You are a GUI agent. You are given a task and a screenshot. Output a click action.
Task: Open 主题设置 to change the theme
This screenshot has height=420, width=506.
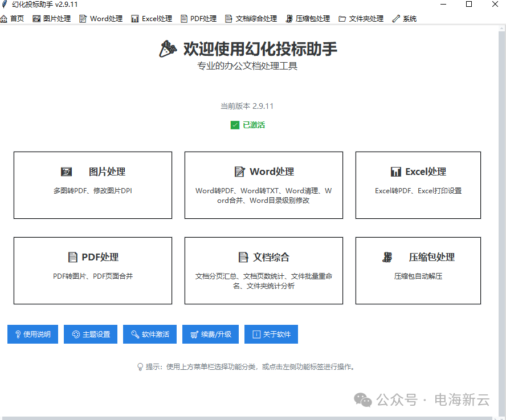[x=90, y=334]
